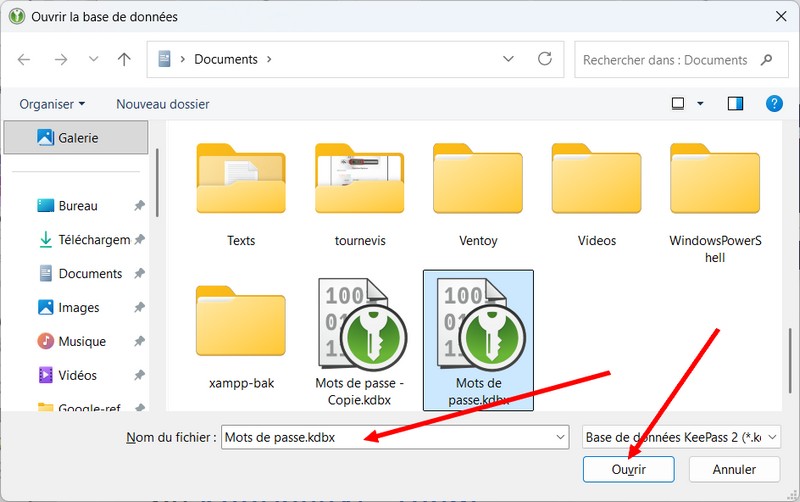Screen dimensions: 800x502
Task: Select the xampp-bak folder
Action: pyautogui.click(x=241, y=330)
